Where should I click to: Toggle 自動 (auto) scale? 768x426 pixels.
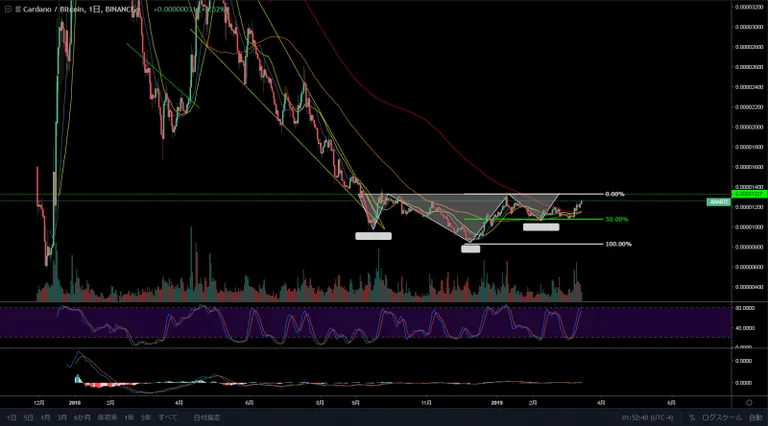click(x=756, y=418)
